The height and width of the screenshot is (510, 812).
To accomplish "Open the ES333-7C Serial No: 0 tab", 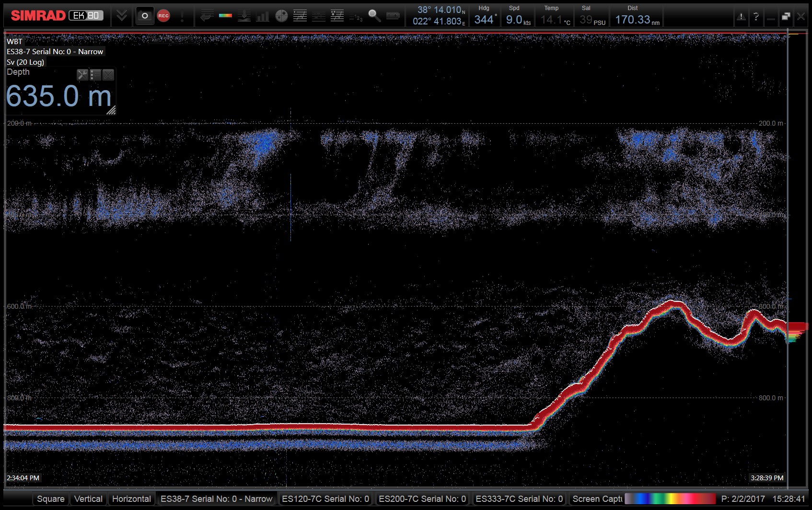I will [519, 499].
